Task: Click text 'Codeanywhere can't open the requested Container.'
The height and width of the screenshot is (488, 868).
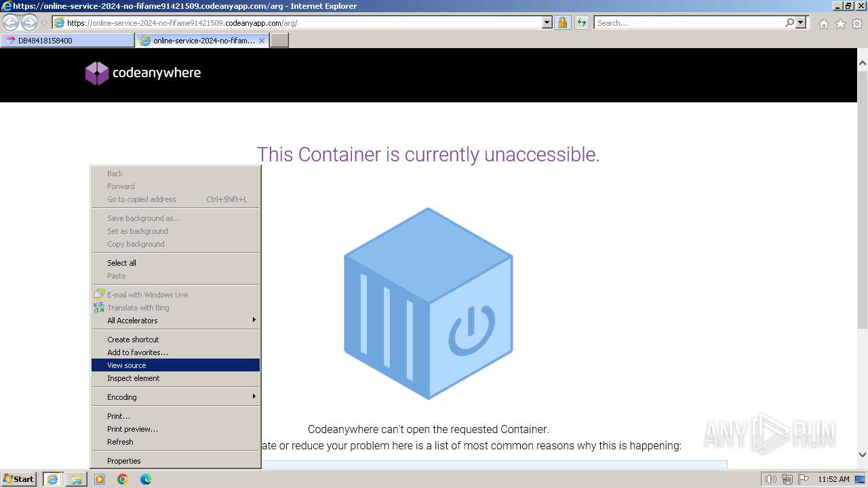Action: [429, 429]
